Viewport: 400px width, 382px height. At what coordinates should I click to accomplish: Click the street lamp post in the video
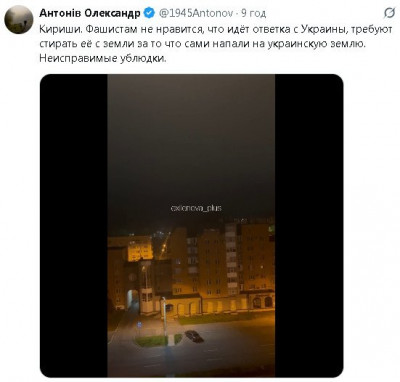[164, 317]
